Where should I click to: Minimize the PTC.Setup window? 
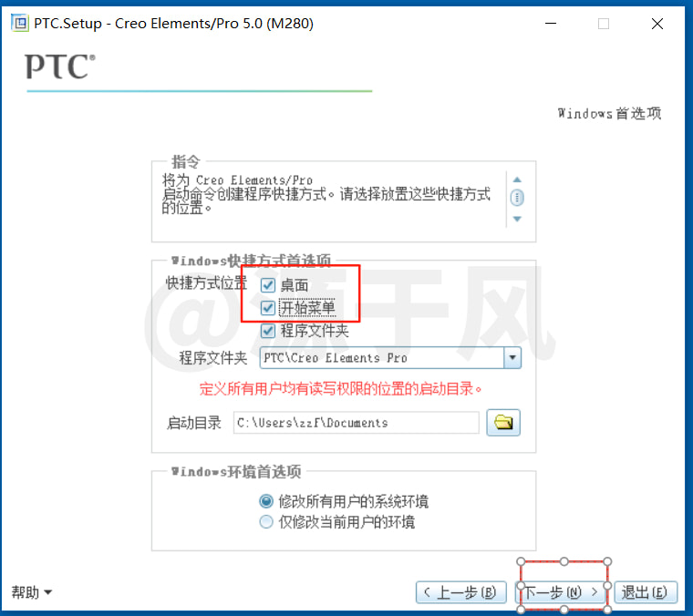551,24
